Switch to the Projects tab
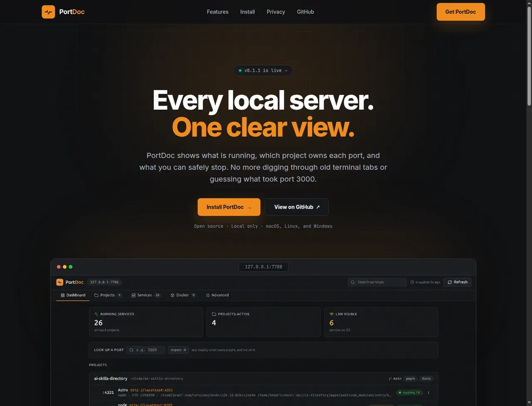Viewport: 532px width, 406px height. [108, 295]
